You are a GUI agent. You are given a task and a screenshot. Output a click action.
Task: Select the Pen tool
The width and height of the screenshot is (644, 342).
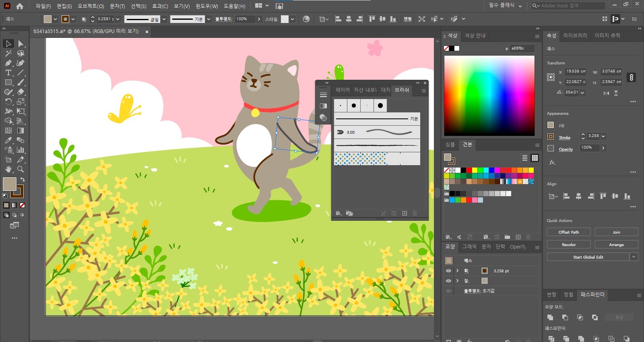click(x=8, y=63)
